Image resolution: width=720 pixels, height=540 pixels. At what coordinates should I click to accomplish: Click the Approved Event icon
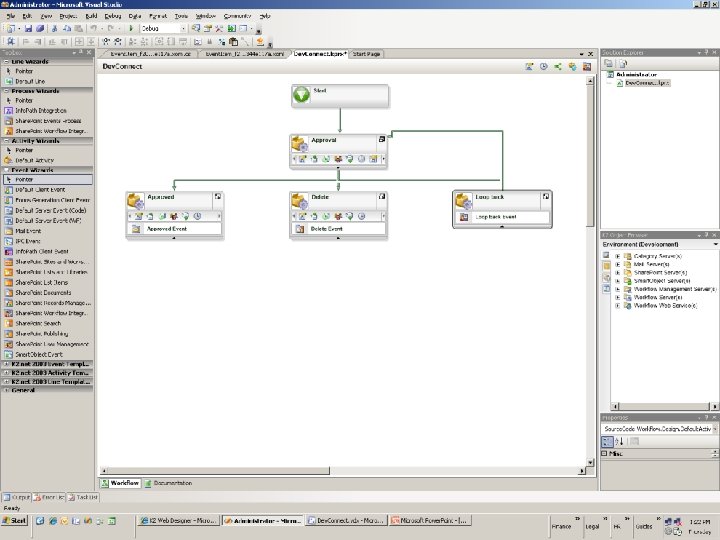click(x=136, y=229)
